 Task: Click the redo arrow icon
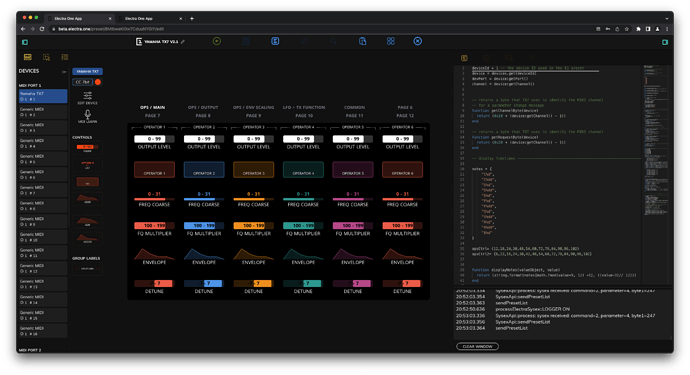pos(334,41)
